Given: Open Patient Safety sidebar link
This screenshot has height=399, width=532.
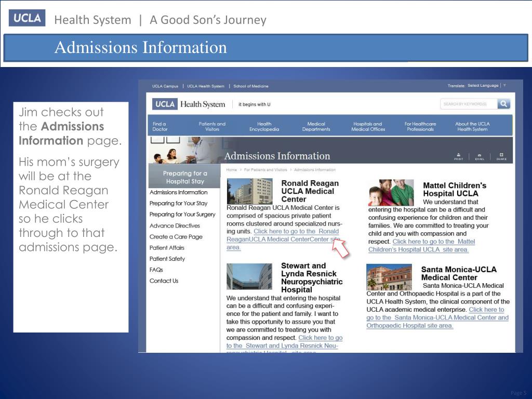Looking at the screenshot, I should pyautogui.click(x=167, y=259).
